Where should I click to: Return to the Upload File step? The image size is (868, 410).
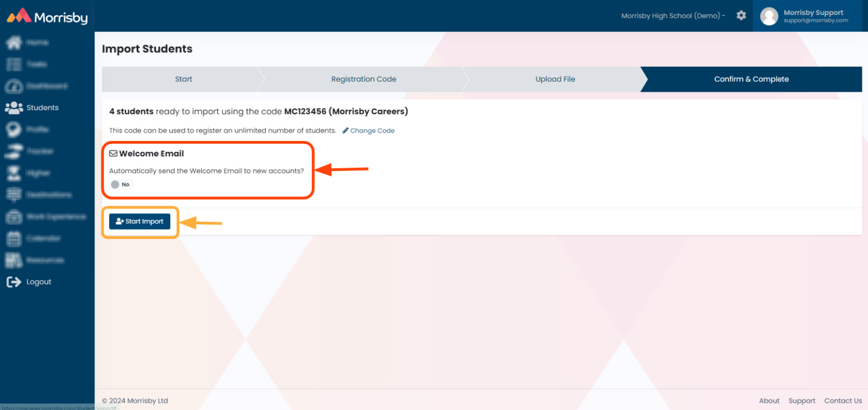555,79
